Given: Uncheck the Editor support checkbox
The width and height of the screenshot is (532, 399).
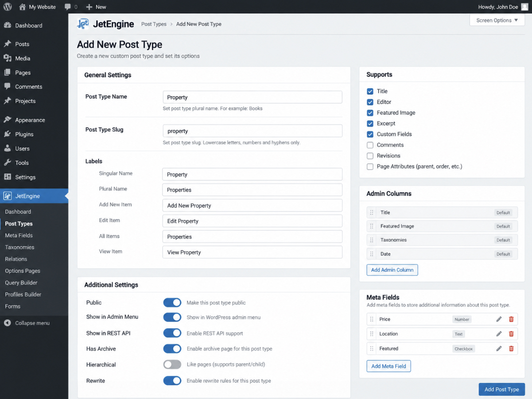Looking at the screenshot, I should [x=370, y=102].
